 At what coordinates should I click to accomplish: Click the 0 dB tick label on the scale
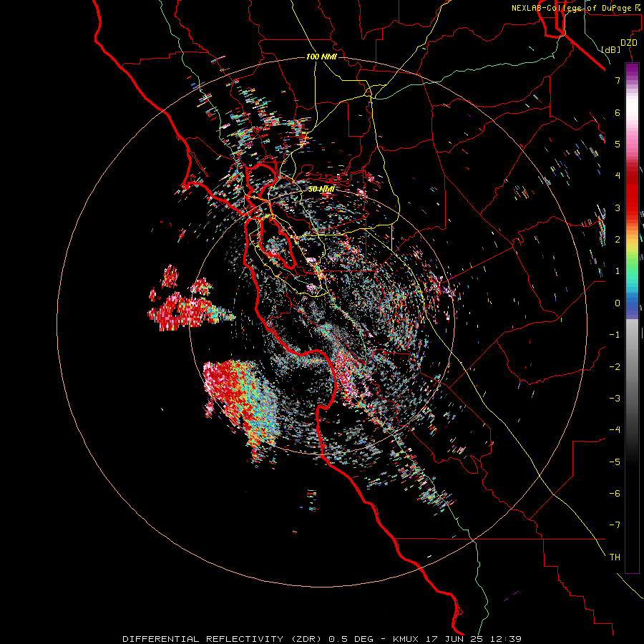click(x=618, y=303)
